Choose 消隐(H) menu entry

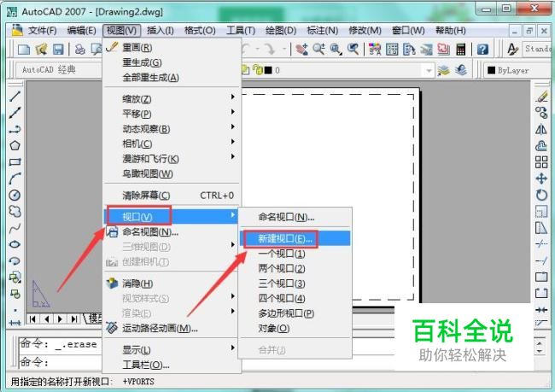[x=172, y=284]
